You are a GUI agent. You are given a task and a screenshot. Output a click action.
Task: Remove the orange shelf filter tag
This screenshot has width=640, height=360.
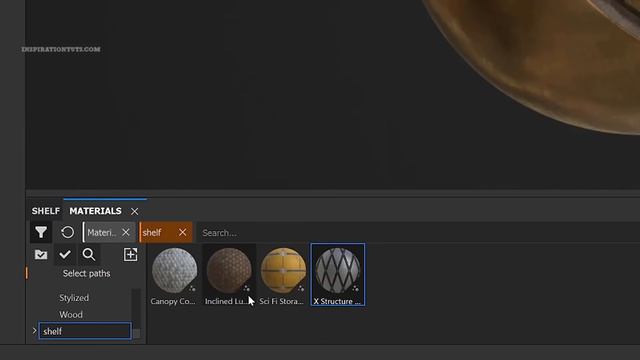(182, 232)
